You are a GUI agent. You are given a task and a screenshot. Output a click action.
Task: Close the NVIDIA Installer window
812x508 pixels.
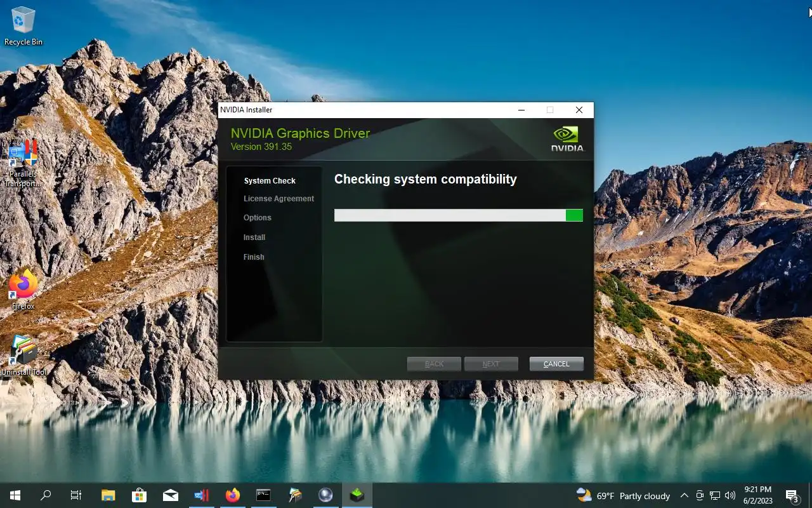[x=579, y=110]
